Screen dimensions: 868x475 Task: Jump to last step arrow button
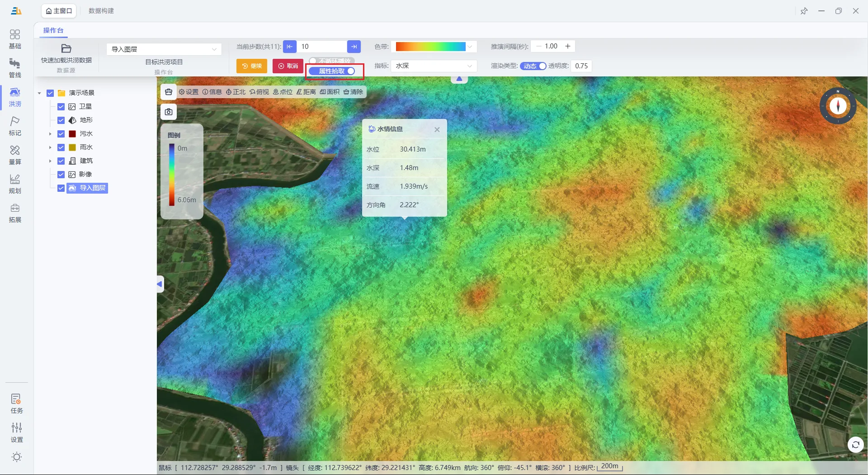[x=354, y=47]
